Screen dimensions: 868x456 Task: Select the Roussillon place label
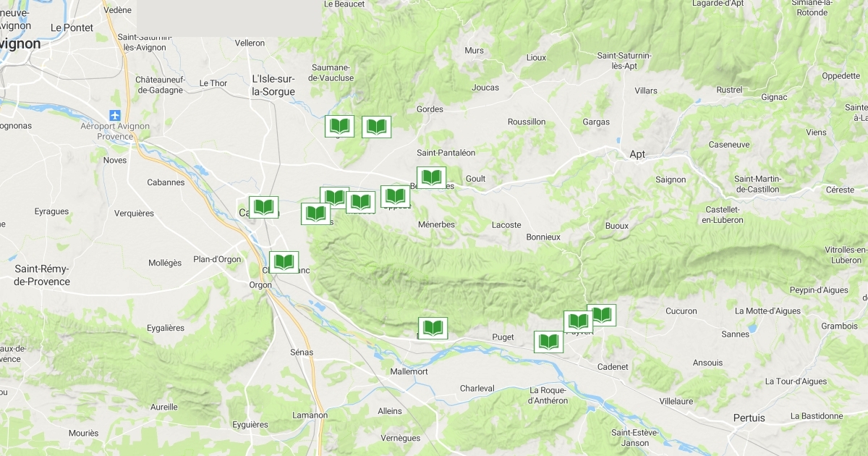(x=527, y=122)
